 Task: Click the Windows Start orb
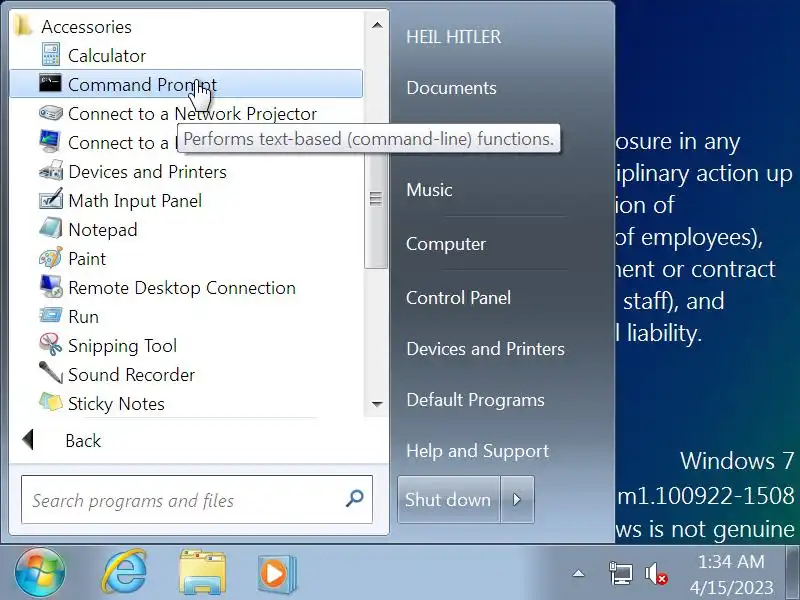click(40, 572)
